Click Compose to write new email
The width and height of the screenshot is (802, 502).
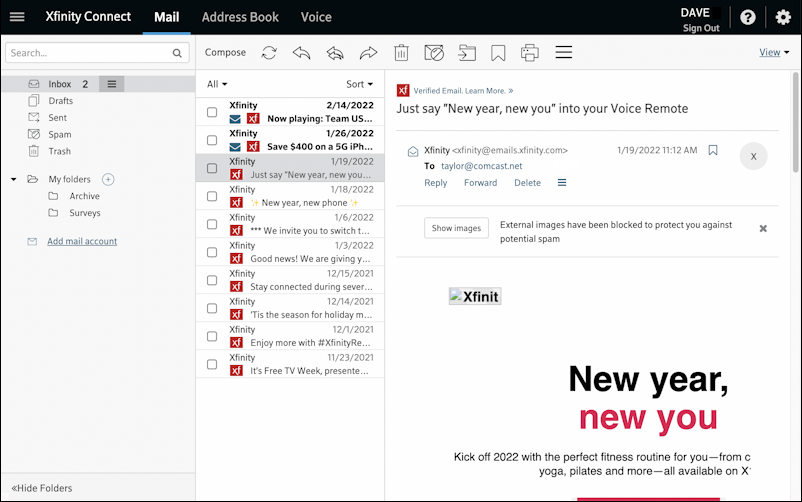tap(225, 52)
